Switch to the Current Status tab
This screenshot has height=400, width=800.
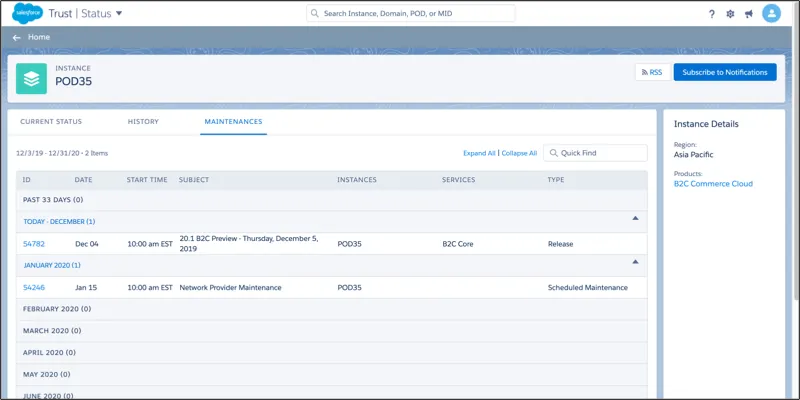click(x=51, y=121)
